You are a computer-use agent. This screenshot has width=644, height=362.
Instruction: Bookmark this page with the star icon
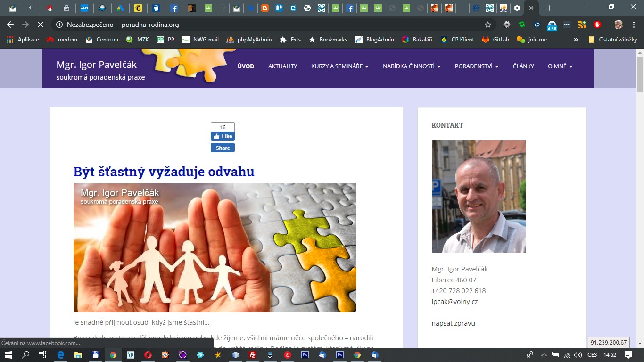[x=489, y=24]
